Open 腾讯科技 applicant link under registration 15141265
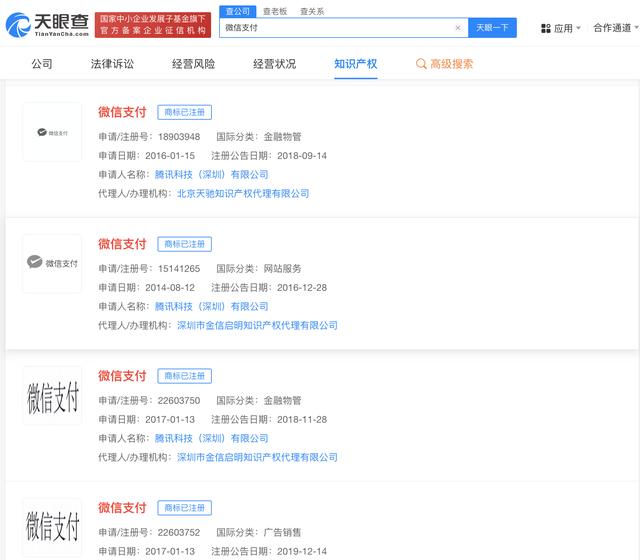Screen dimensions: 640x560 211,306
